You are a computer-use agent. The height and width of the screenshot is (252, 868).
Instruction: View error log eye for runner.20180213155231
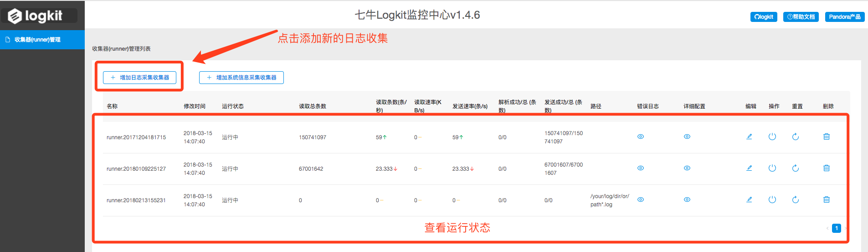pyautogui.click(x=641, y=199)
